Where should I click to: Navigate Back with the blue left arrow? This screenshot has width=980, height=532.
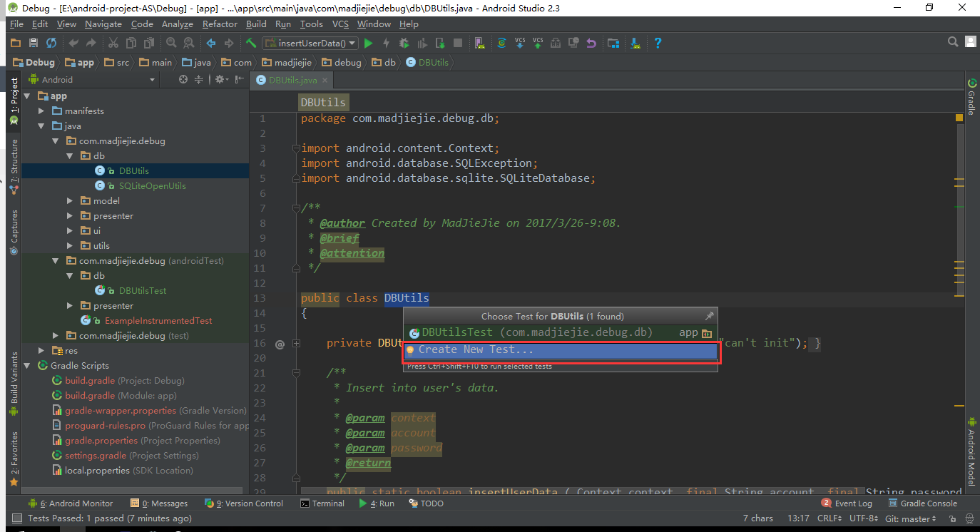click(211, 43)
